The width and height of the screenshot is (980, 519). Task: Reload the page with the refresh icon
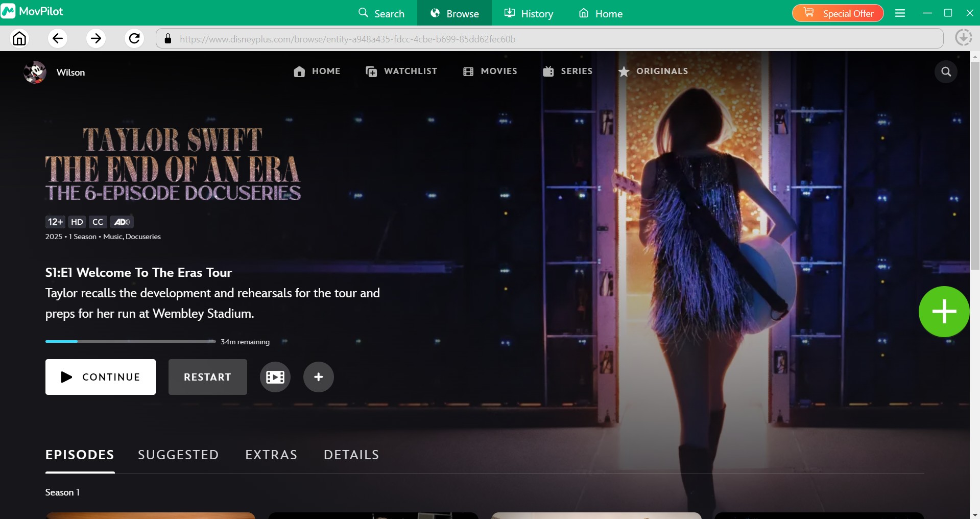click(134, 38)
